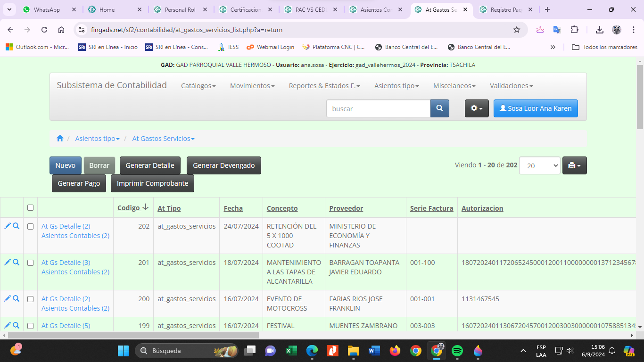Open the Asientos Contables (2) link for record 201
The image size is (644, 362).
click(75, 272)
